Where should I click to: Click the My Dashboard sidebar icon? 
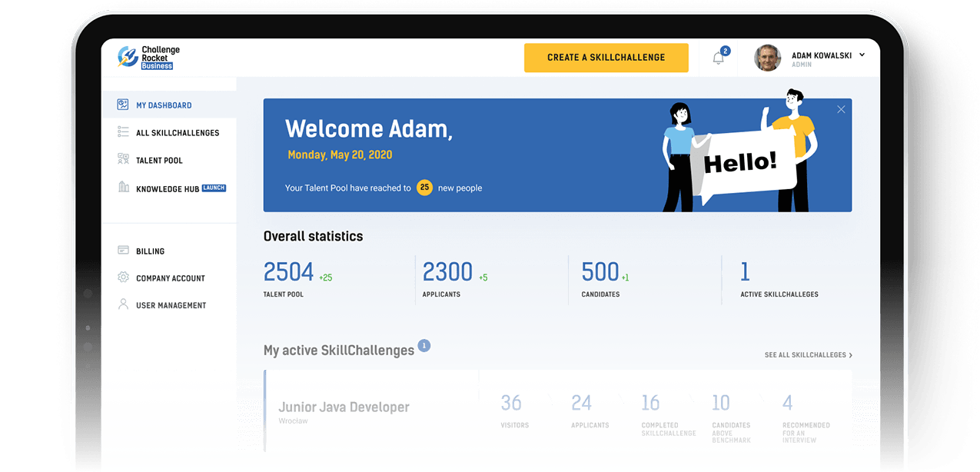(x=123, y=105)
